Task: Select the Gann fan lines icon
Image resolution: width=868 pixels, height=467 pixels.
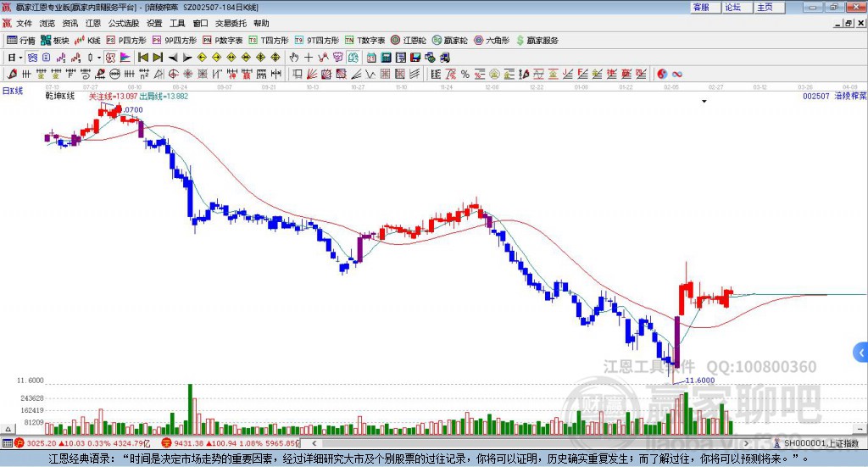Action: pos(312,74)
